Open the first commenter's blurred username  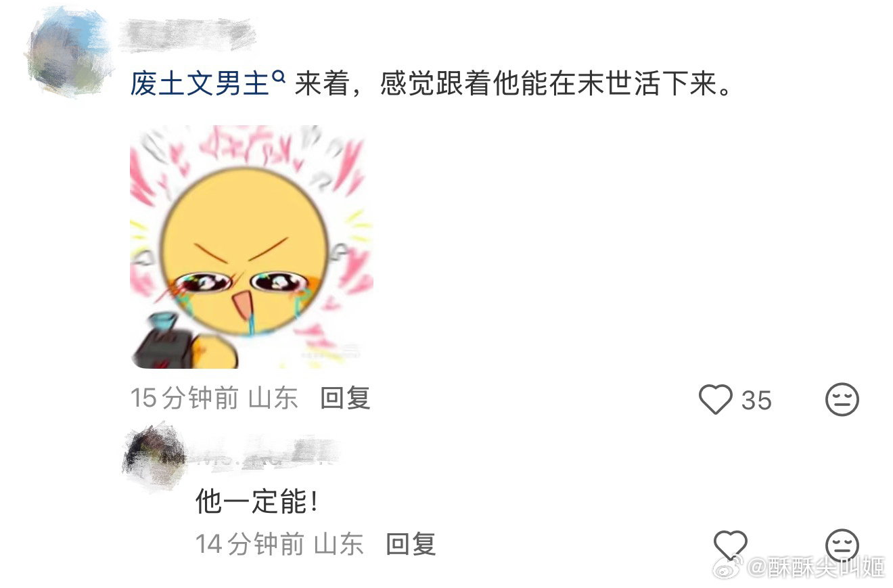pos(187,35)
